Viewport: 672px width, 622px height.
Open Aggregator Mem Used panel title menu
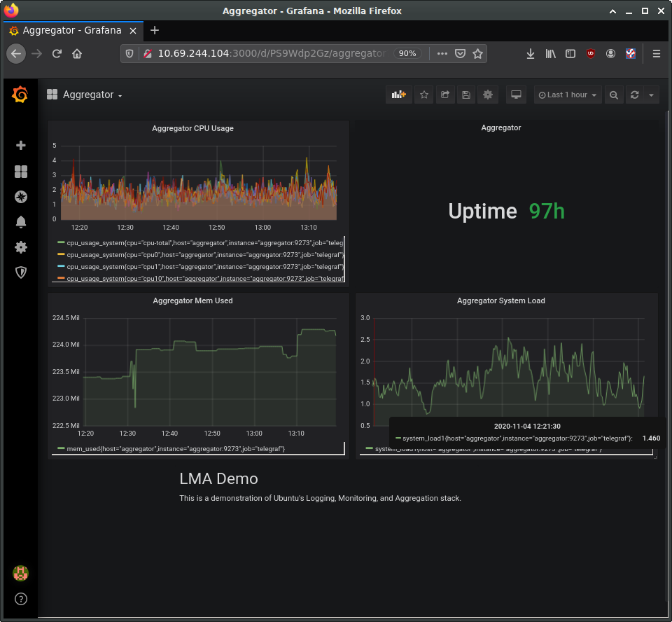coord(193,300)
